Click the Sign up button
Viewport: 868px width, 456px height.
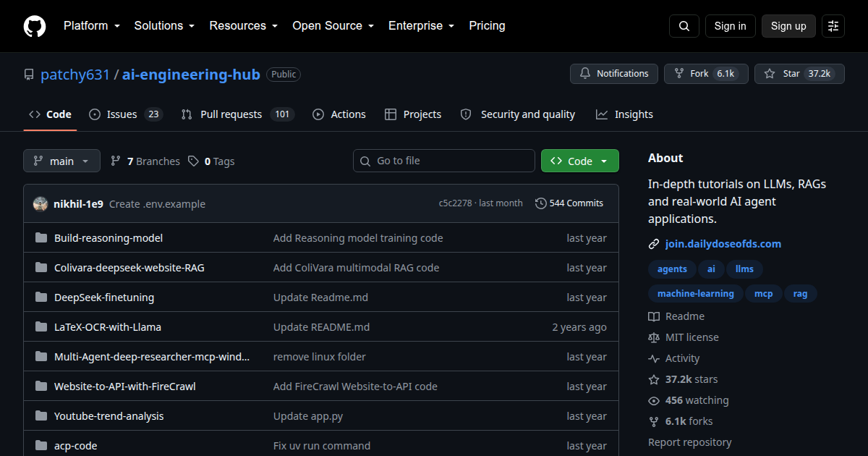click(x=788, y=26)
